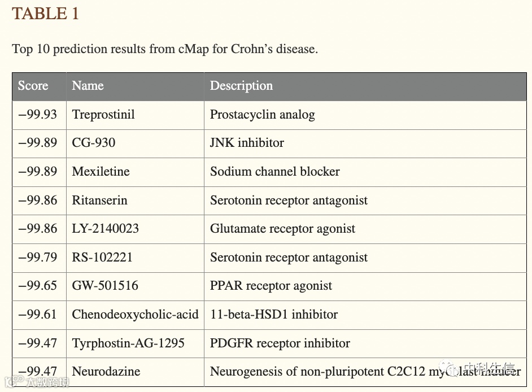This screenshot has height=392, width=532.
Task: Click the Name column header
Action: pyautogui.click(x=88, y=85)
